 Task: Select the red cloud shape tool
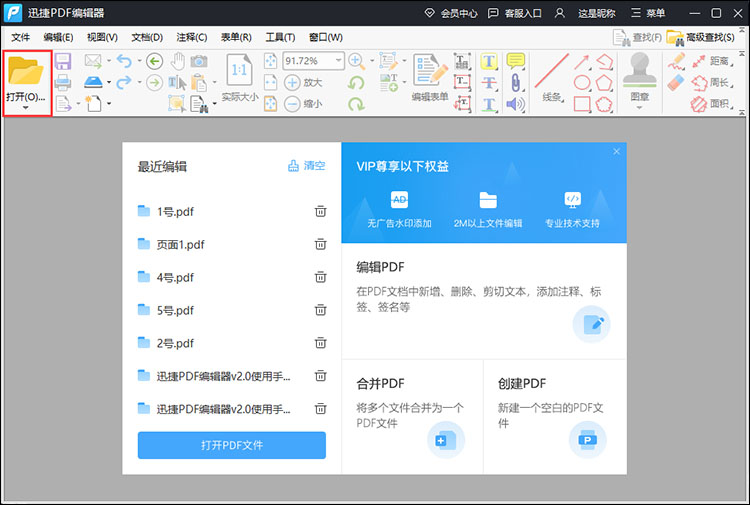tap(604, 104)
